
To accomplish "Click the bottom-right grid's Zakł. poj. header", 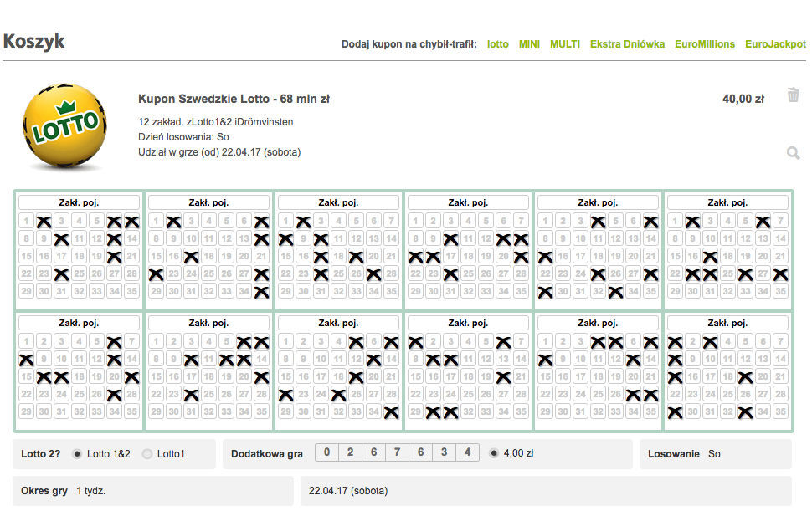I will [727, 323].
